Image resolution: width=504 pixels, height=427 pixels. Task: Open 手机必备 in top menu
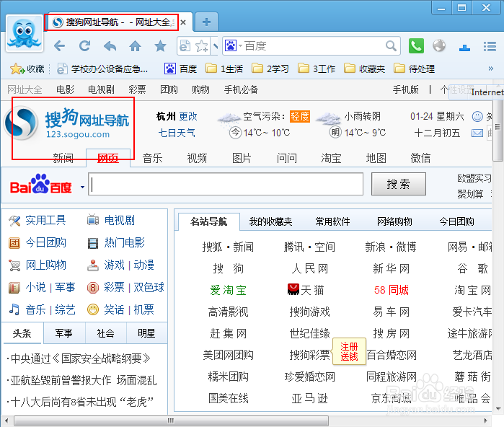click(x=241, y=89)
